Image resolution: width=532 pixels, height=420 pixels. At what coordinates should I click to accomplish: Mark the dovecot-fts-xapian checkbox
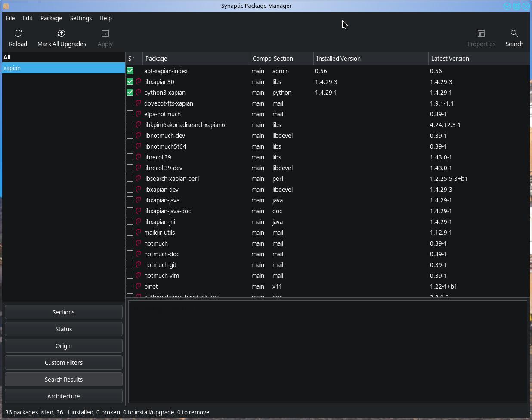click(130, 103)
